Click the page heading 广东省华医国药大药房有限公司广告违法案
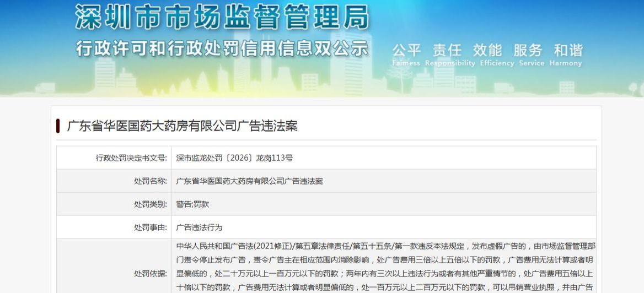644x293 pixels. coord(182,126)
